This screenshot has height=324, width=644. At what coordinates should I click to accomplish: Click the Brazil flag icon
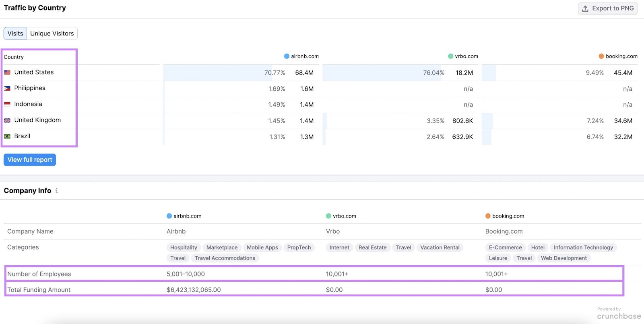click(7, 136)
